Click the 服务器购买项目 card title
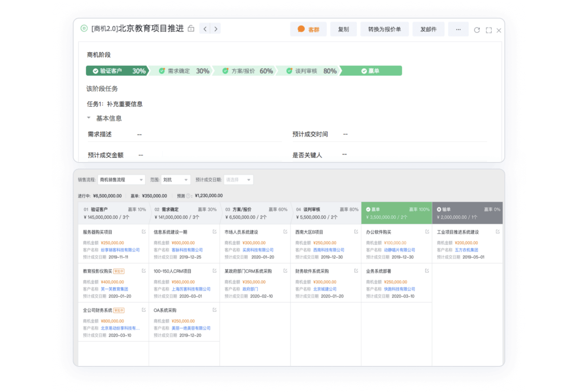Image resolution: width=578 pixels, height=392 pixels. point(98,232)
